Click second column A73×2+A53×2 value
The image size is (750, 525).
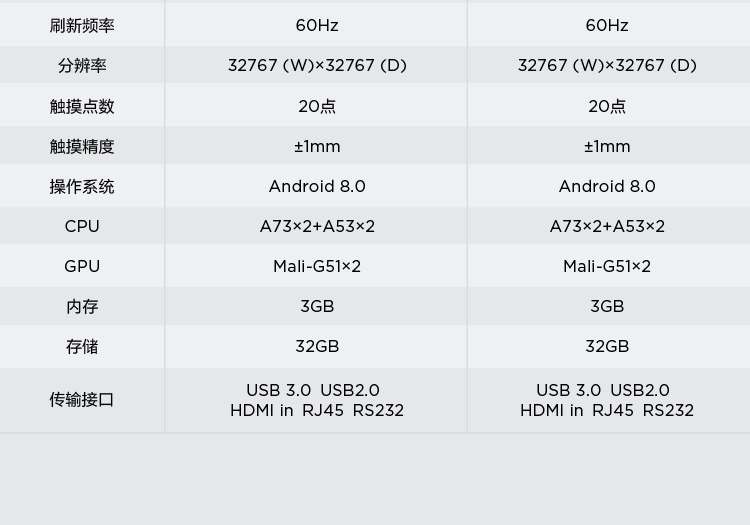(x=607, y=226)
